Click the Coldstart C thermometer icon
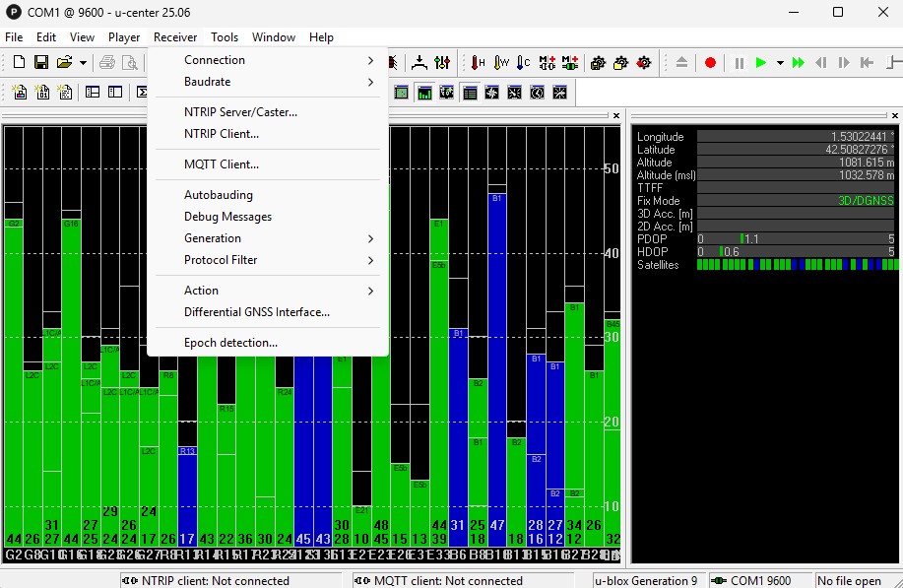Viewport: 903px width, 588px height. [524, 62]
